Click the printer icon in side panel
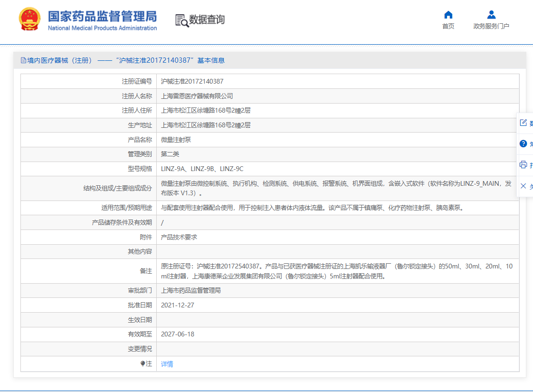This screenshot has width=533, height=392. pyautogui.click(x=523, y=165)
